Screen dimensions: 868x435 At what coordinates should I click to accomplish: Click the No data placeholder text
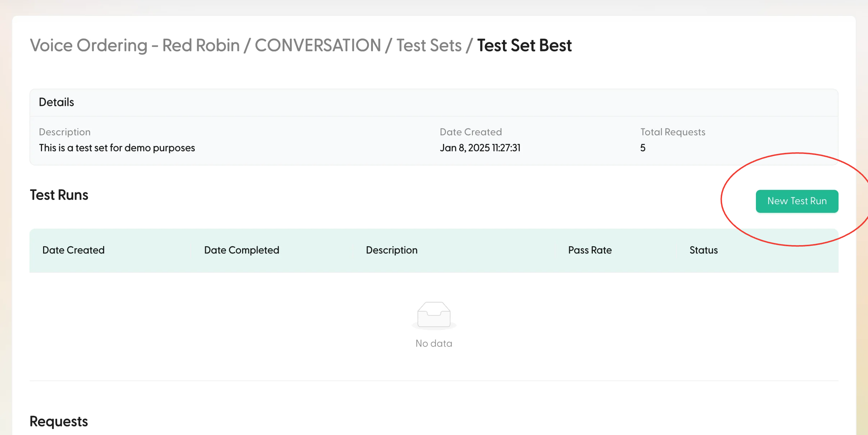(434, 343)
